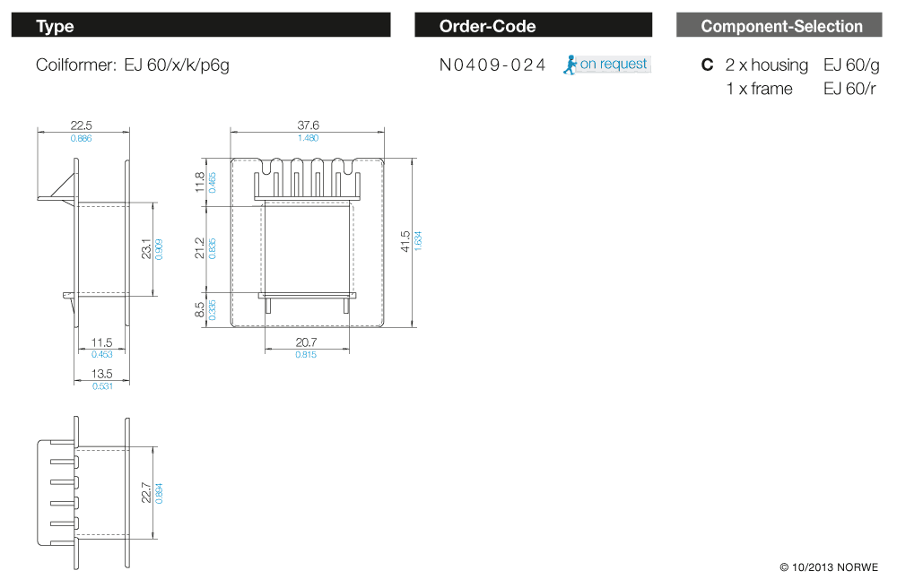Image resolution: width=897 pixels, height=588 pixels.
Task: Click the 10/2013 NORWE copyright text
Action: (829, 567)
